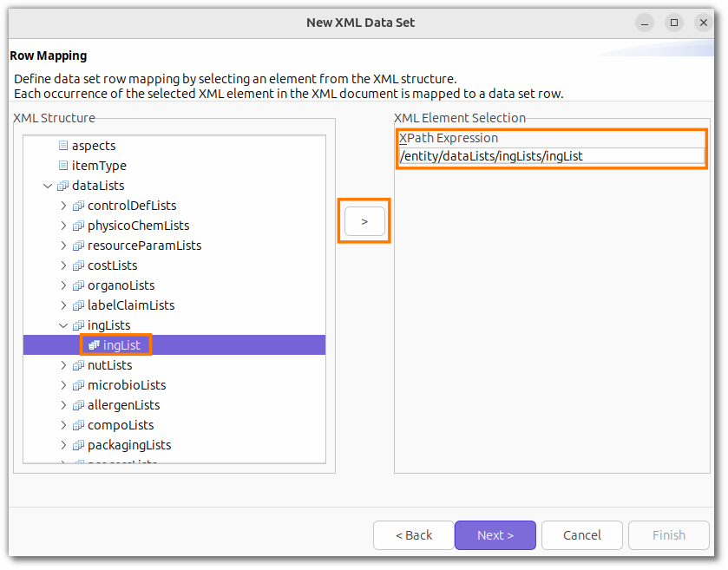Select the nutLists label
This screenshot has height=570, width=728.
110,365
